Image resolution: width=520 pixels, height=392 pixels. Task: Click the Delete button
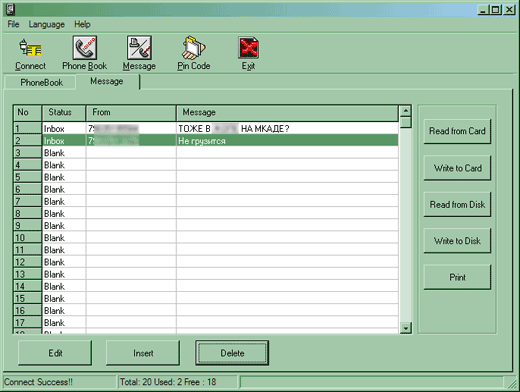click(x=232, y=353)
